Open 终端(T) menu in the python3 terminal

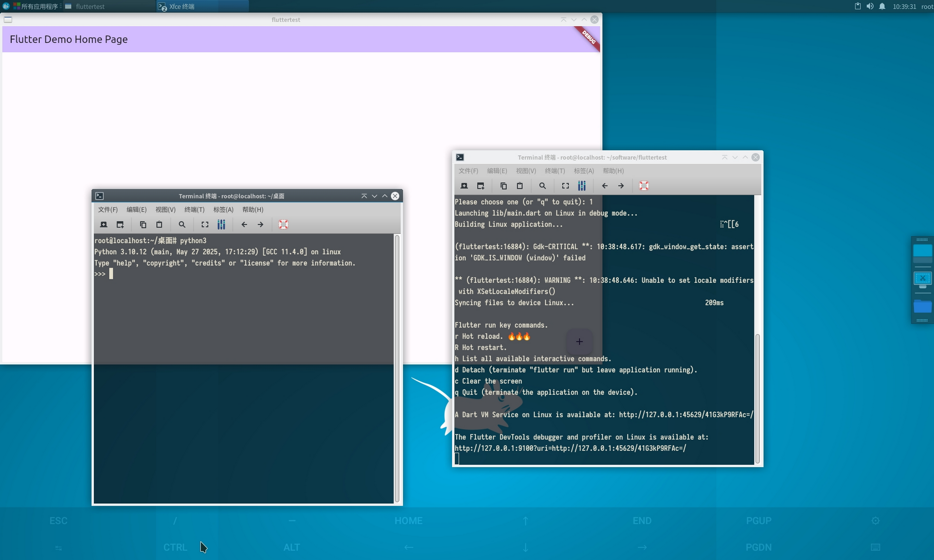(x=194, y=210)
